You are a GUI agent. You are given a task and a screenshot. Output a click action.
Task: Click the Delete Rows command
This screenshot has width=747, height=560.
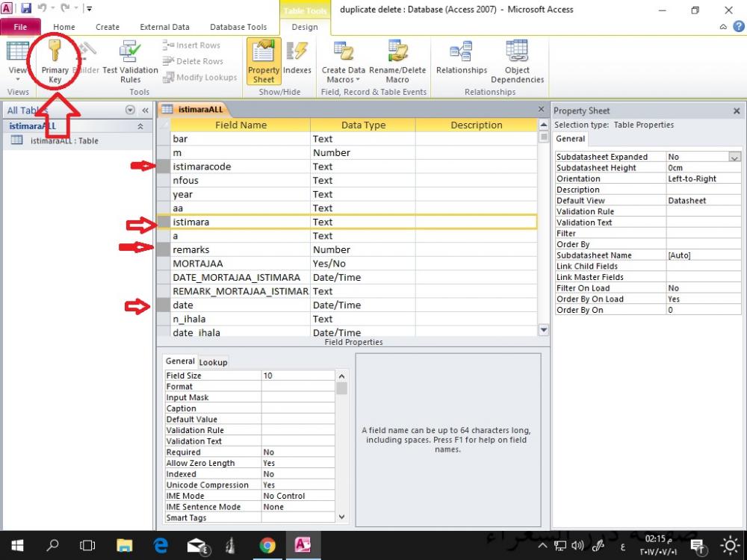[193, 61]
